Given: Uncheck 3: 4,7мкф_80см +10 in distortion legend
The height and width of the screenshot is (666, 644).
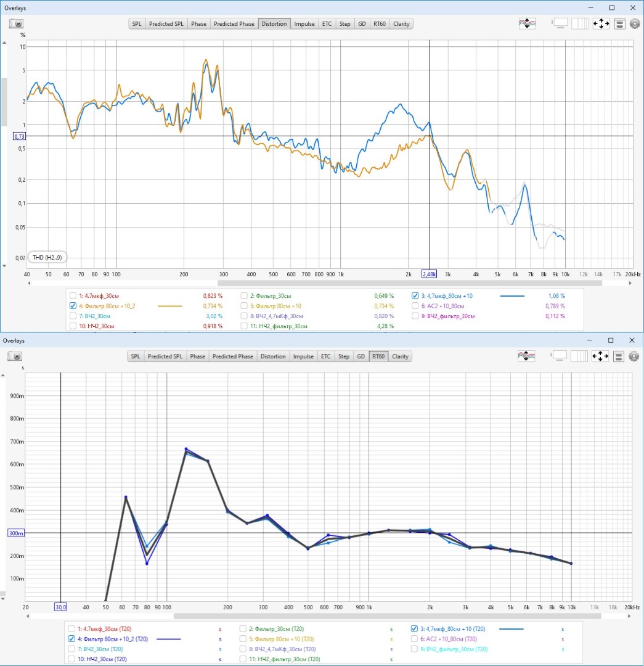Looking at the screenshot, I should tap(415, 295).
